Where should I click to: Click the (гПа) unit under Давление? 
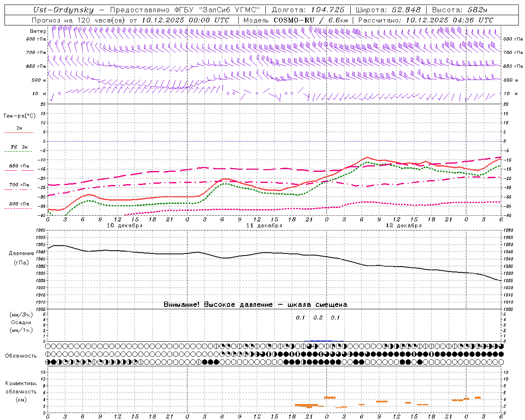click(21, 263)
